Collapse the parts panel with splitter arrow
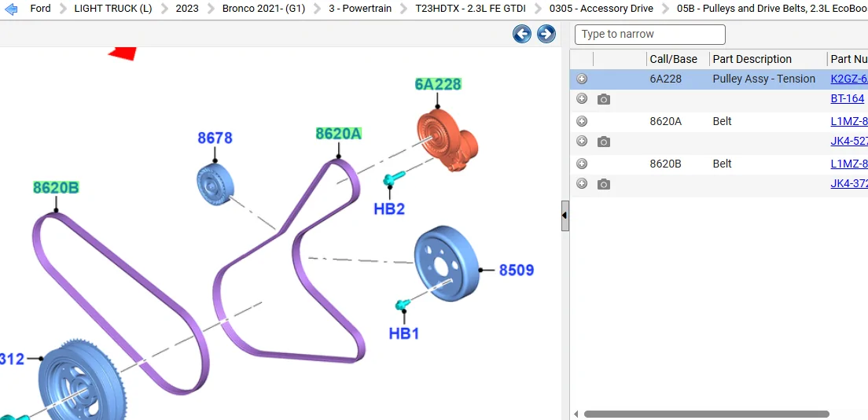 tap(565, 216)
